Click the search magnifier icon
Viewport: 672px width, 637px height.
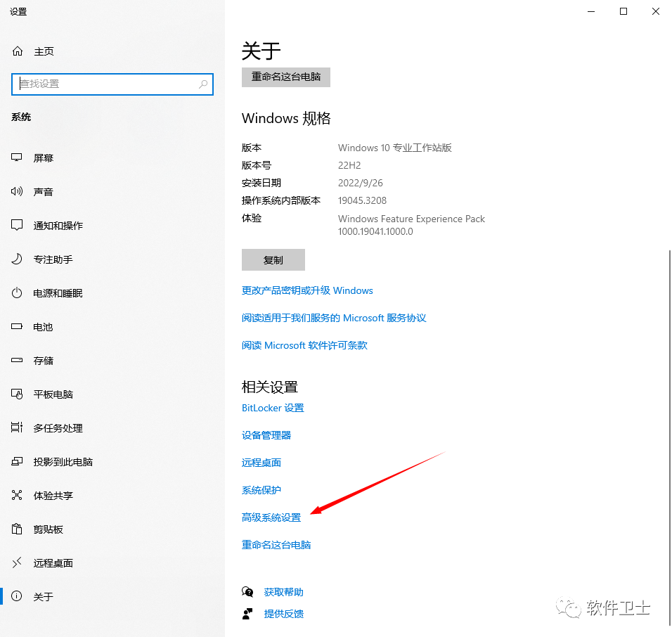[203, 84]
